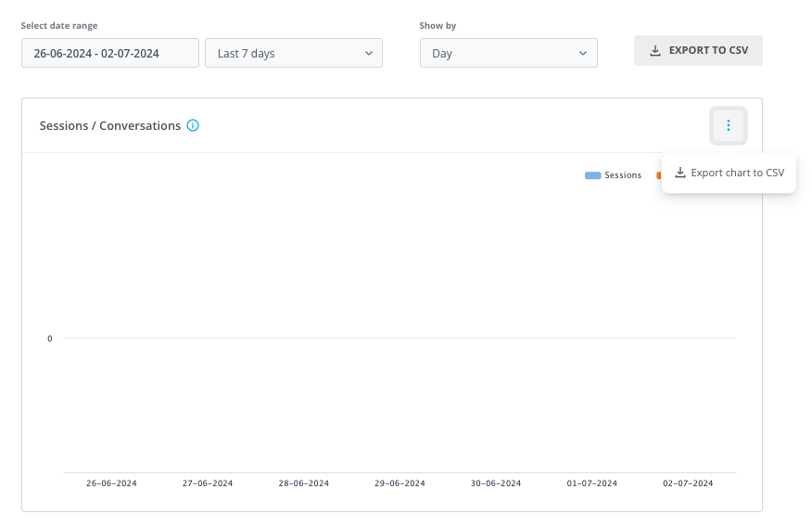The width and height of the screenshot is (812, 527).
Task: Click the 26-06-2024 x-axis label
Action: click(111, 483)
